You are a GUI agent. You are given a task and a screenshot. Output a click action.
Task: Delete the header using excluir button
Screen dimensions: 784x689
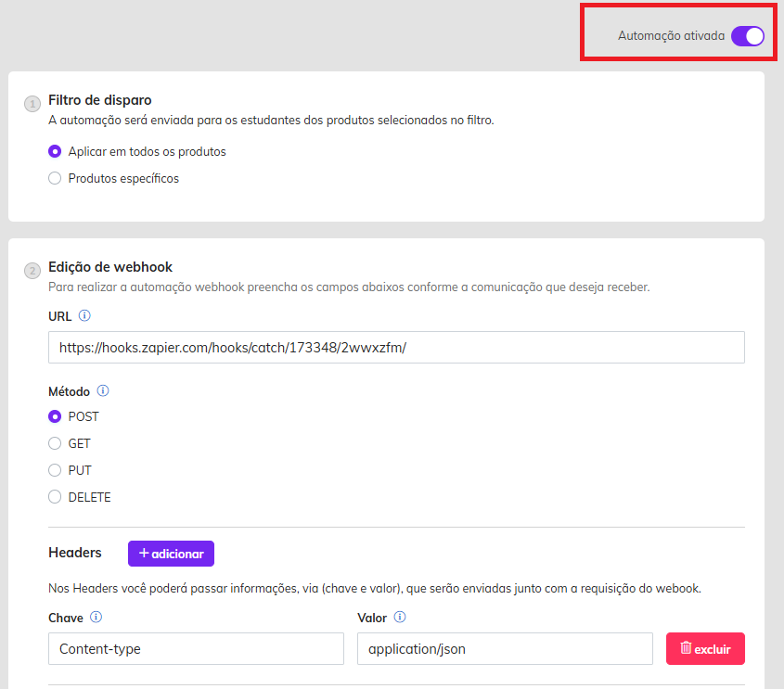(x=705, y=649)
